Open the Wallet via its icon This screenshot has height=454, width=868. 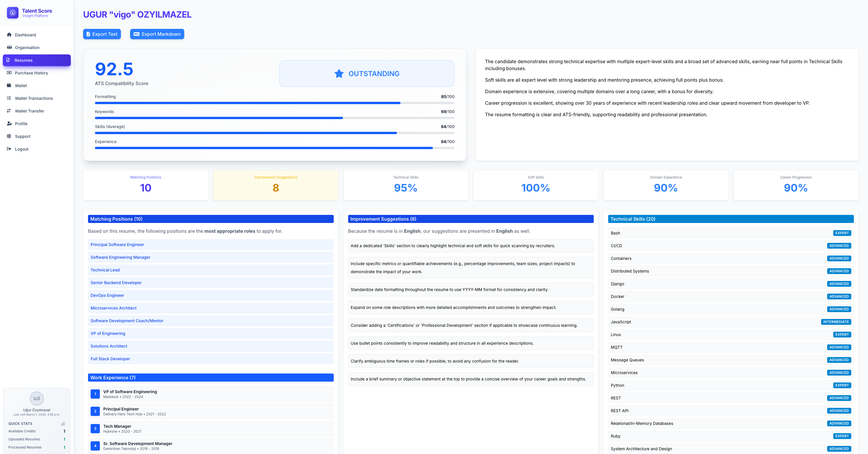click(x=9, y=86)
